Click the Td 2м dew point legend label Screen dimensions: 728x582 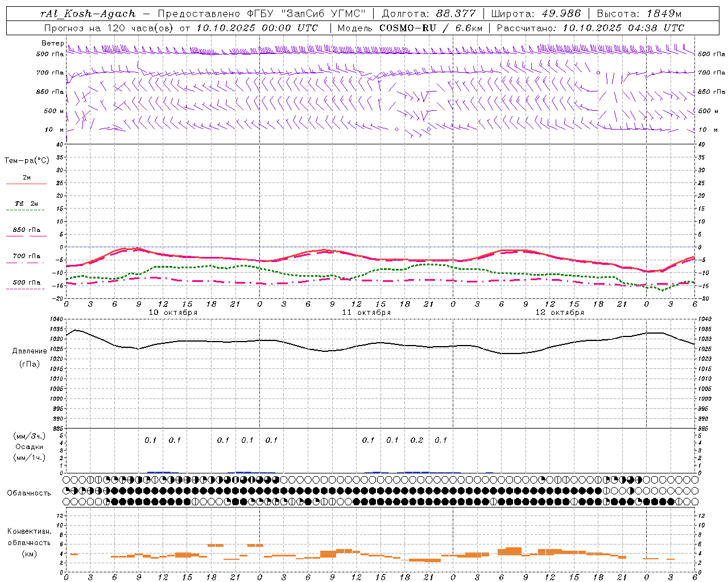(27, 203)
